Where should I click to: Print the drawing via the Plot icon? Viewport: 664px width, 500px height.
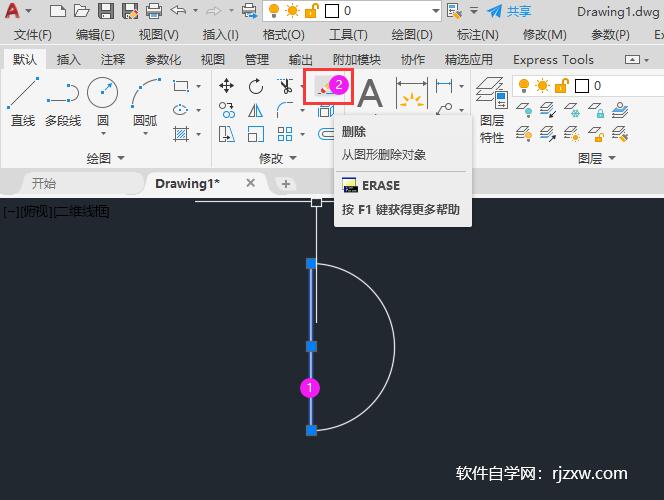tap(154, 11)
